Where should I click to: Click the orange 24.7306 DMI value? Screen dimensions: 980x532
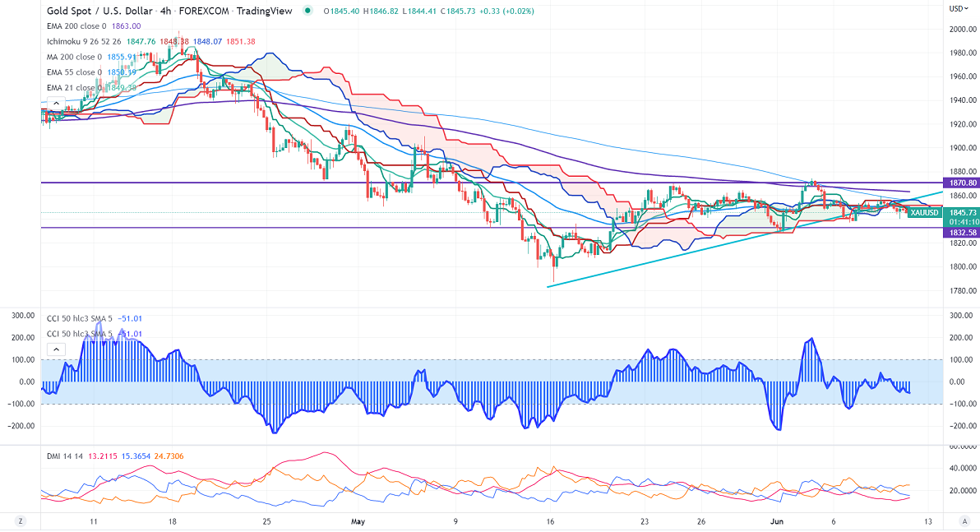[169, 456]
